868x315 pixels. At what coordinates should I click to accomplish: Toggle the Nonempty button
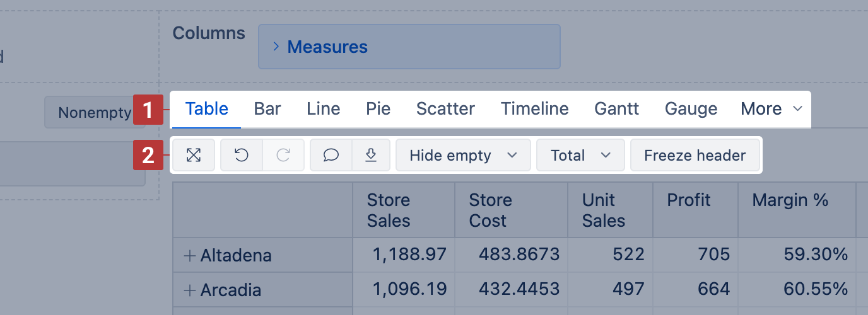pos(94,113)
